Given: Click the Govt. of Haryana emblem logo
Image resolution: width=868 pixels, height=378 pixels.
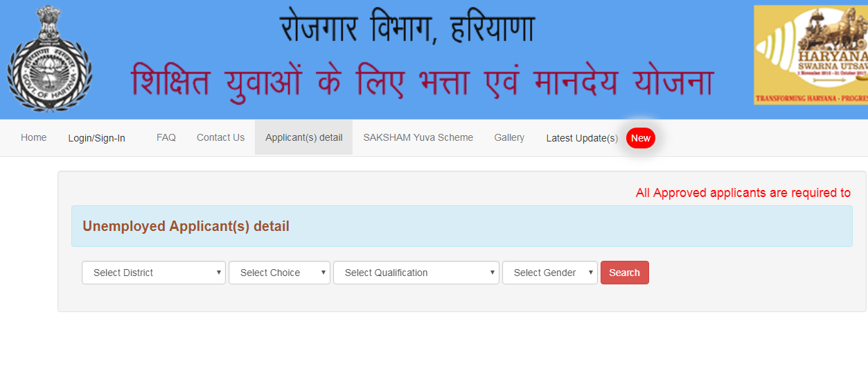Looking at the screenshot, I should 49,59.
